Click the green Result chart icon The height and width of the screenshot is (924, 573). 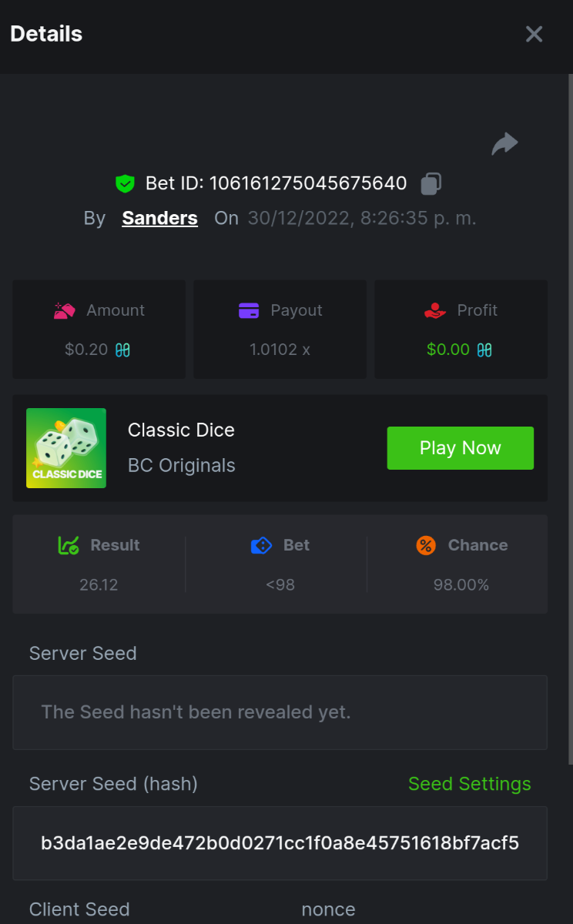coord(69,545)
